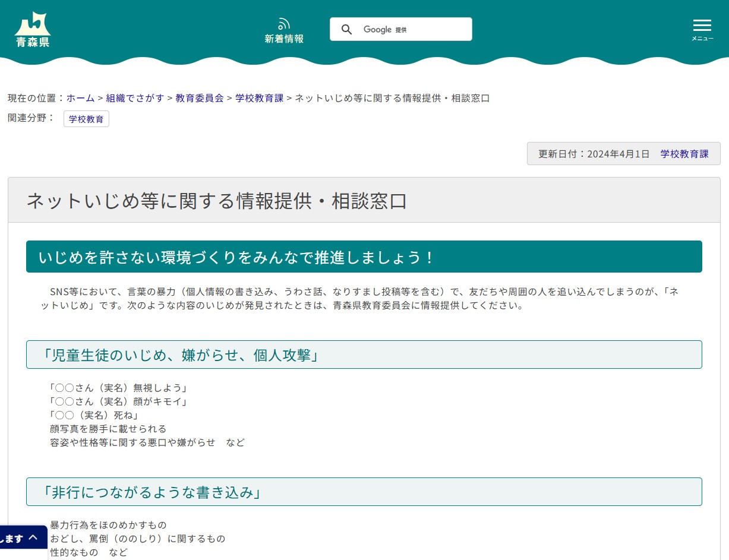Click the page title ネットいじめ等に関する情報提供・相談窓口
The image size is (729, 560).
point(216,201)
